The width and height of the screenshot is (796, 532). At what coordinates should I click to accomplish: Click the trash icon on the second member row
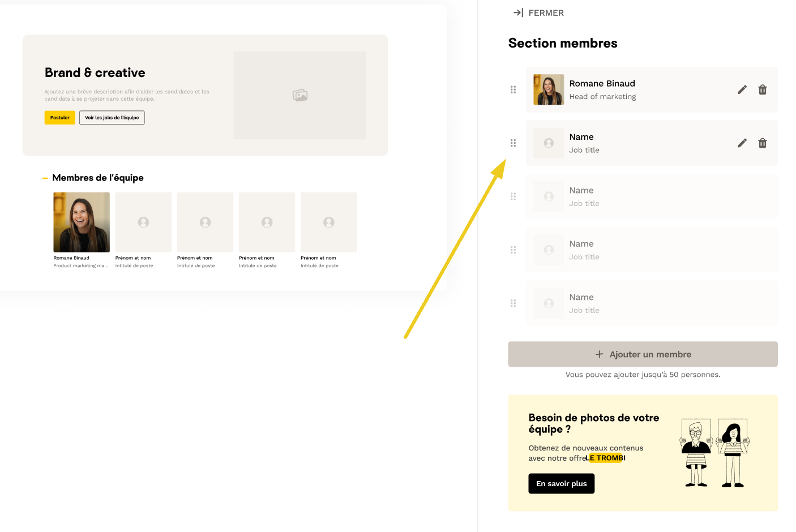click(763, 143)
